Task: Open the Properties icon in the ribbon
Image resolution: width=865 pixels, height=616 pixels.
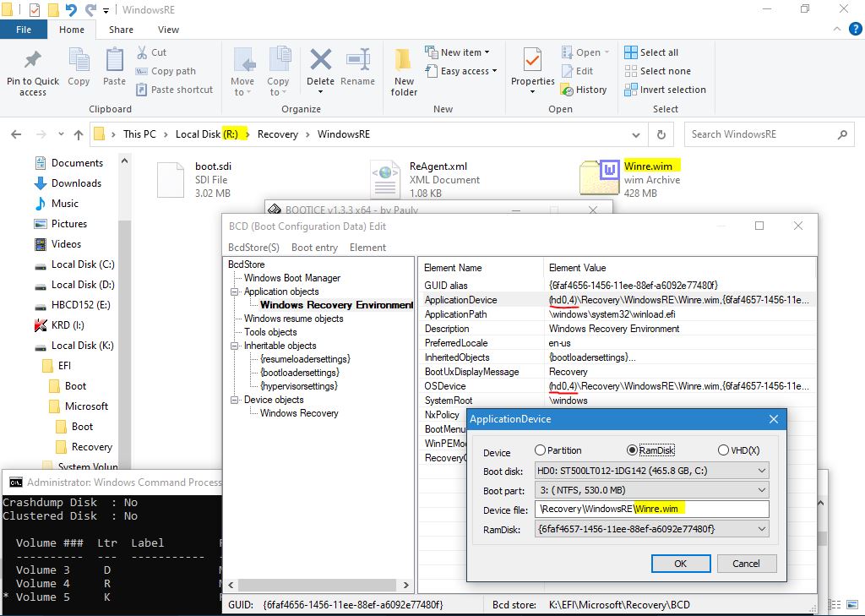Action: click(532, 62)
